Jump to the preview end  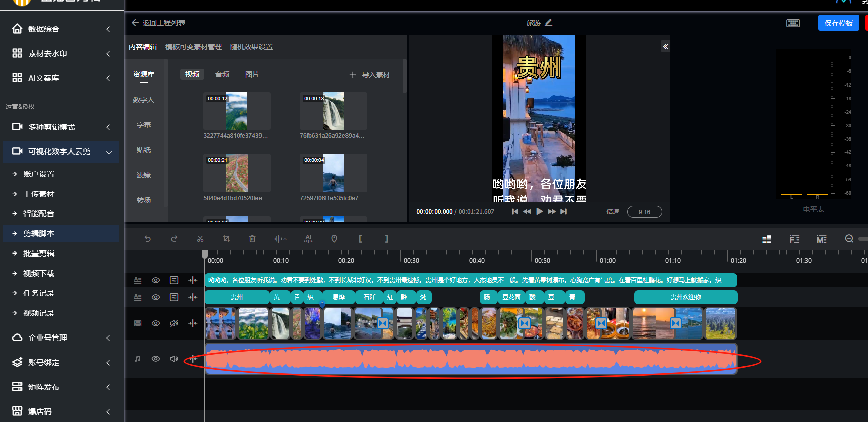pyautogui.click(x=564, y=211)
